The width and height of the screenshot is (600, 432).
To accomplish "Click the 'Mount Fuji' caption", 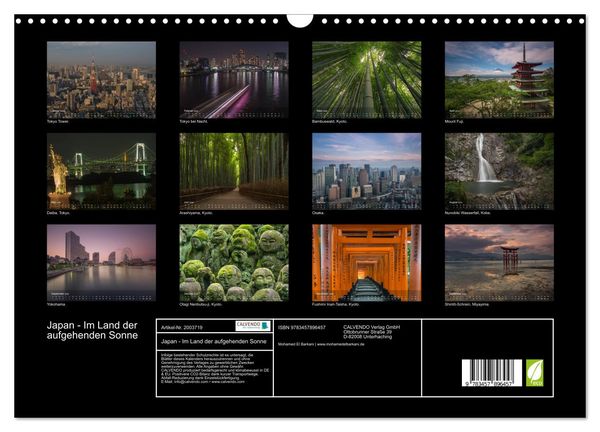I will click(454, 121).
